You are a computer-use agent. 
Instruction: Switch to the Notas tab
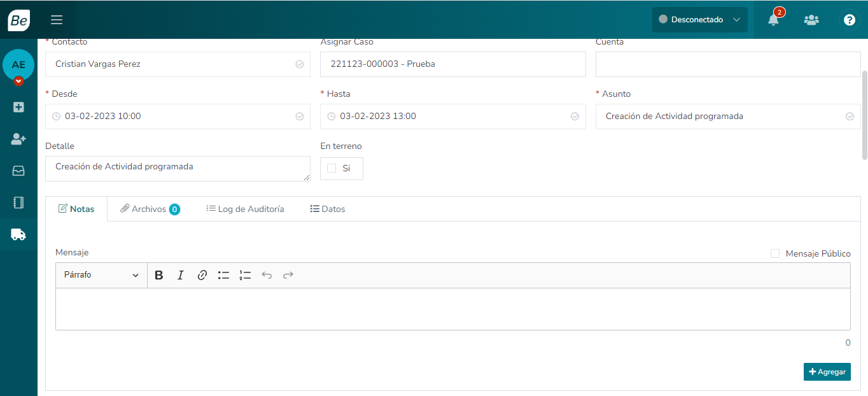point(76,209)
